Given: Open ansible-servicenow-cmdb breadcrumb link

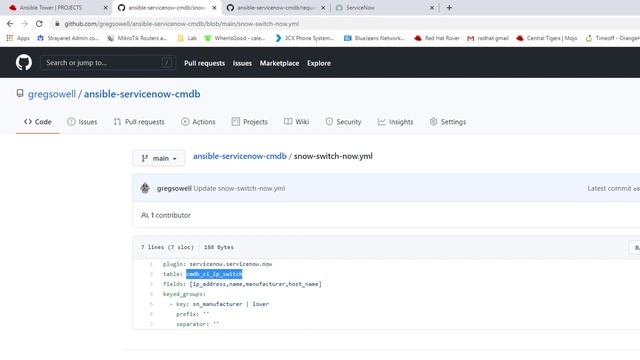Looking at the screenshot, I should [x=240, y=156].
